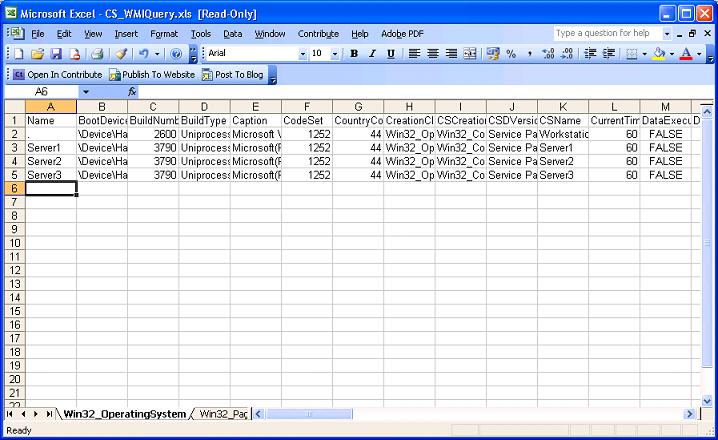
Task: Click the Print icon in the toolbar
Action: [x=97, y=54]
